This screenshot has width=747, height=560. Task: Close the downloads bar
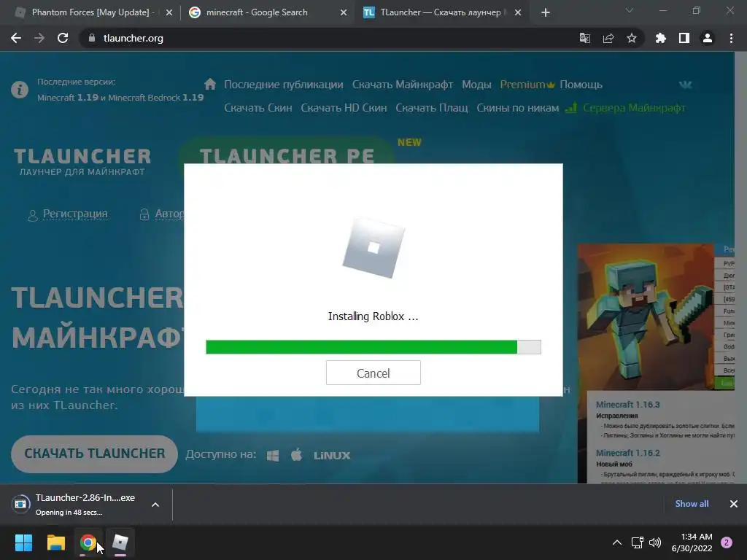click(x=734, y=503)
